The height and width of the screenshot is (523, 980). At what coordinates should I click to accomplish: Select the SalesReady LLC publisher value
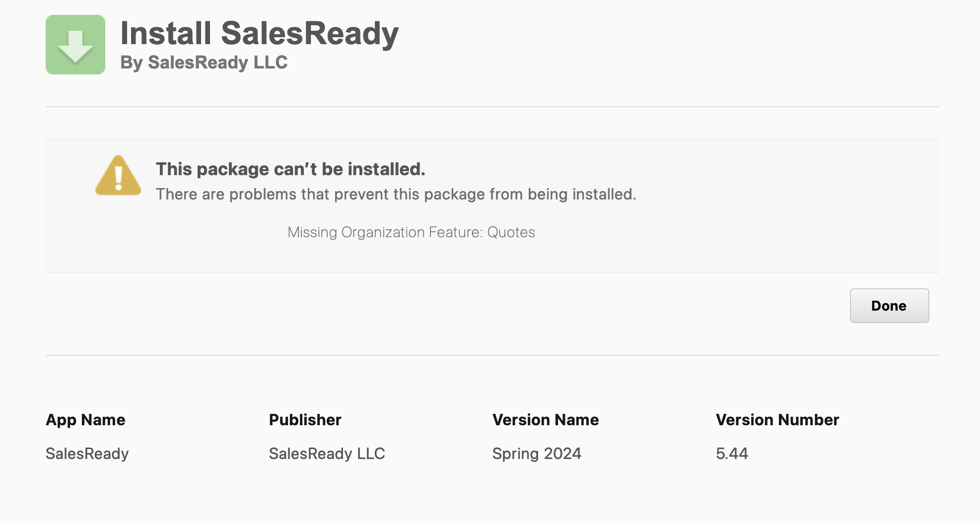point(327,454)
